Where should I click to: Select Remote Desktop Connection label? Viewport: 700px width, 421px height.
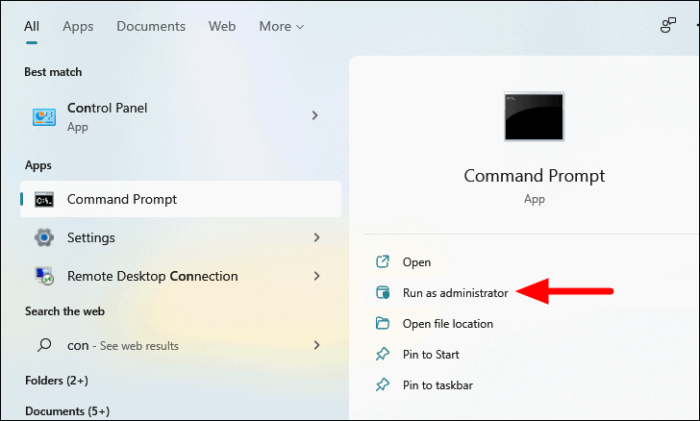152,276
